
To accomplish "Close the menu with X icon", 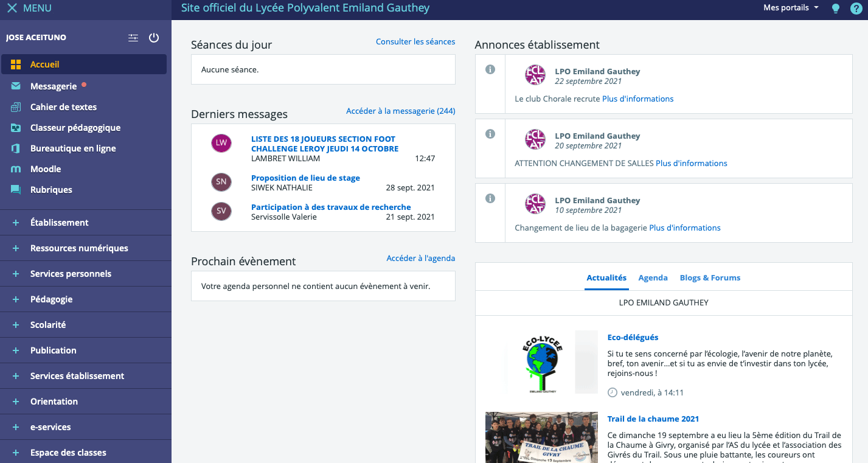I will [x=12, y=9].
